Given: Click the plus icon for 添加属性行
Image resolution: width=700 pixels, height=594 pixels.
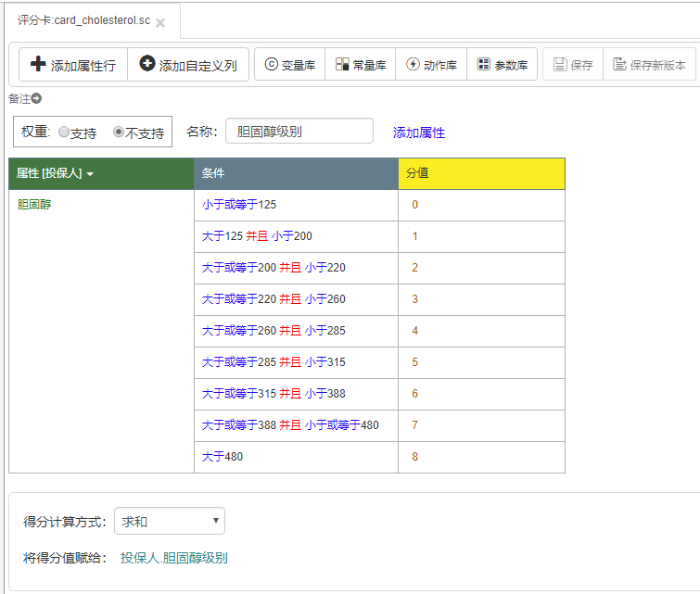Looking at the screenshot, I should pos(38,65).
